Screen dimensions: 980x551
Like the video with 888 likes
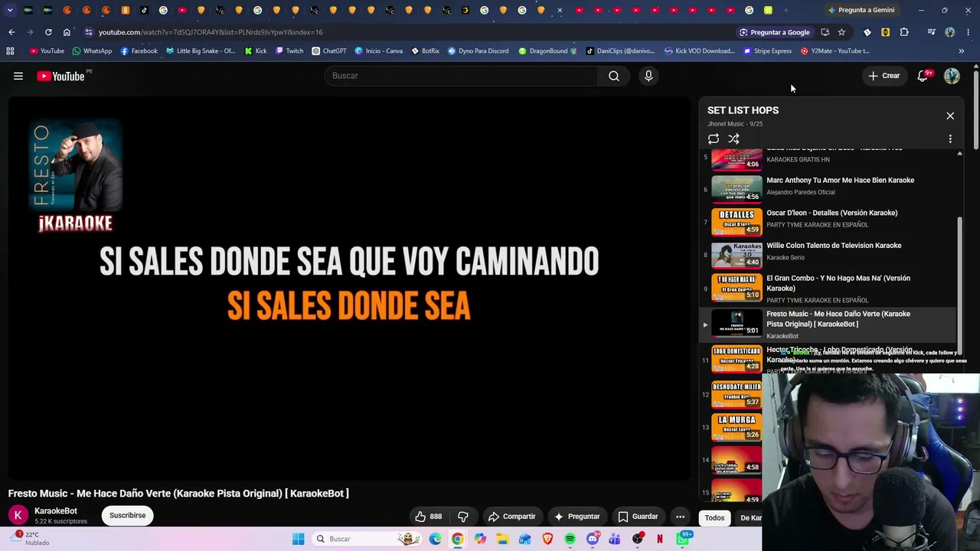pyautogui.click(x=429, y=517)
